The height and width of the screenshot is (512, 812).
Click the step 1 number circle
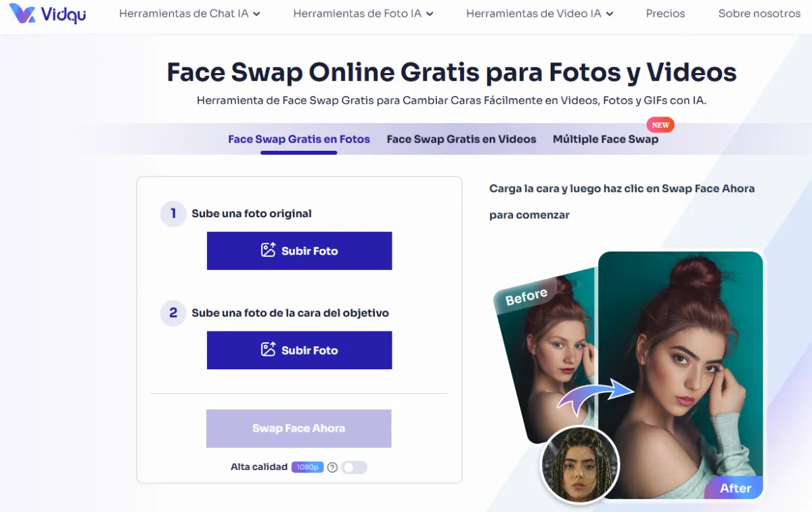(x=173, y=214)
